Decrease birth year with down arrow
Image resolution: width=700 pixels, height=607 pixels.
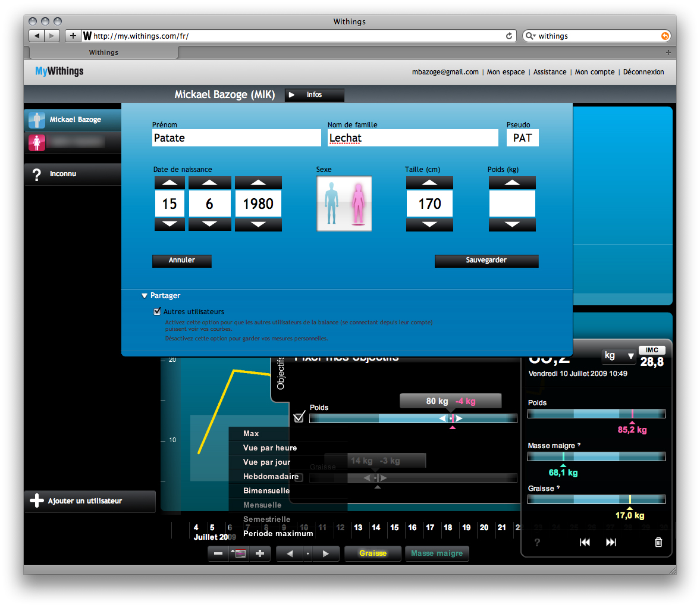tap(258, 224)
